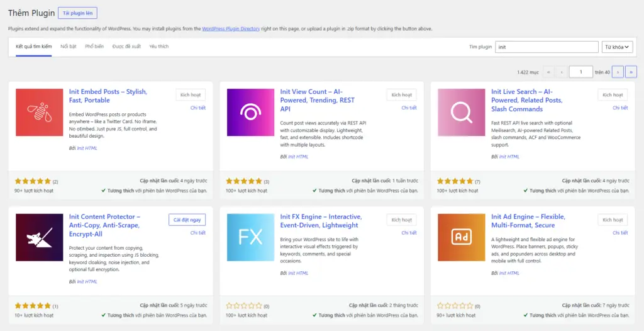Open the Init FX Engine title link
Image resolution: width=644 pixels, height=331 pixels.
(321, 221)
